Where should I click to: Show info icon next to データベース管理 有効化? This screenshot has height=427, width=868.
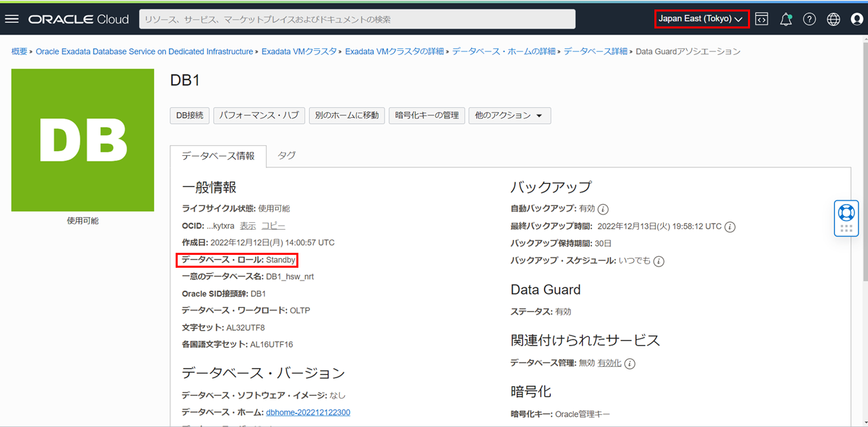[x=630, y=363]
